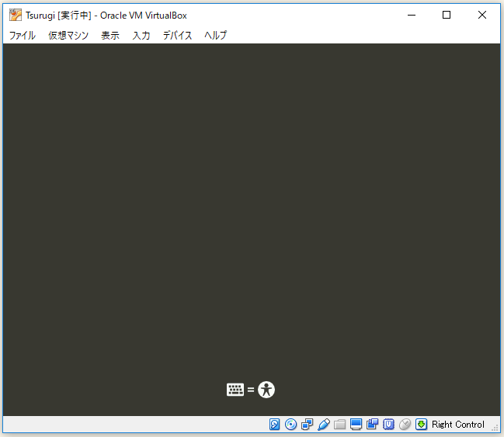Image resolution: width=504 pixels, height=437 pixels.
Task: Open the 仮想マシン menu
Action: pyautogui.click(x=68, y=35)
